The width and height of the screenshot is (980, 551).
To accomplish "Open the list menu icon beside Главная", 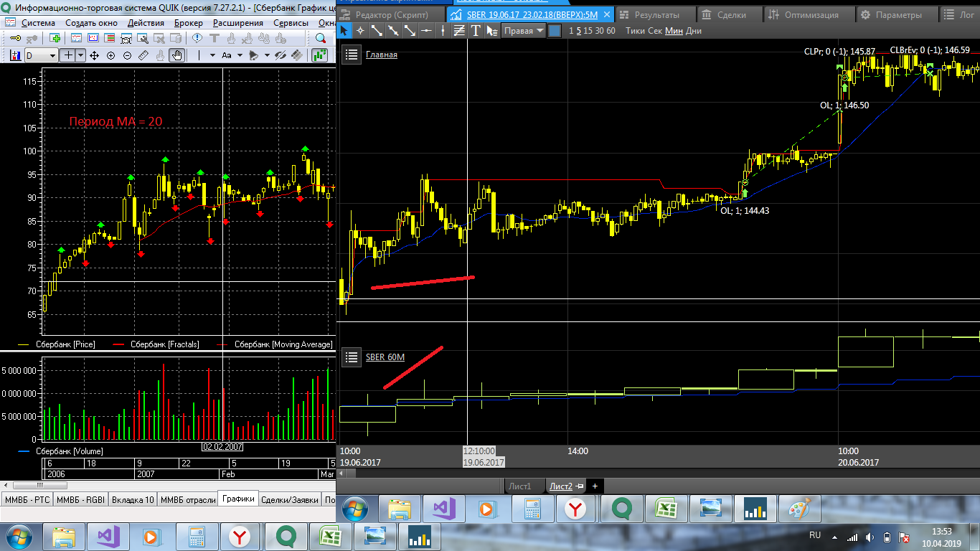I will (x=352, y=55).
